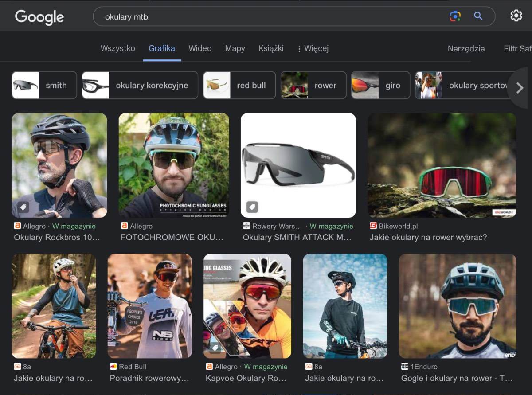Open Gogle i okulary na rower link
532x395 pixels.
click(x=457, y=378)
